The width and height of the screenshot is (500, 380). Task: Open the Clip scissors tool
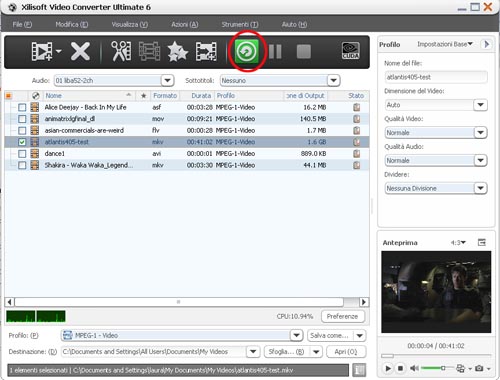point(121,51)
